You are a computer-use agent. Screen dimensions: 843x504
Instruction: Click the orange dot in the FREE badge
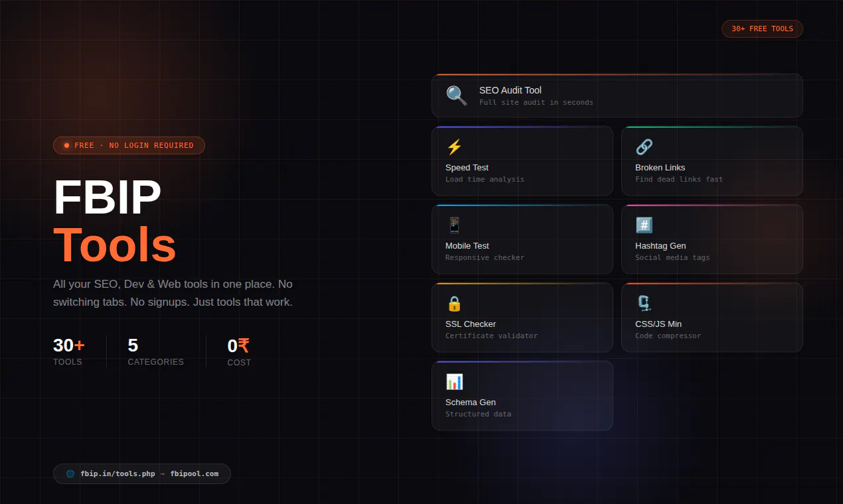click(66, 145)
